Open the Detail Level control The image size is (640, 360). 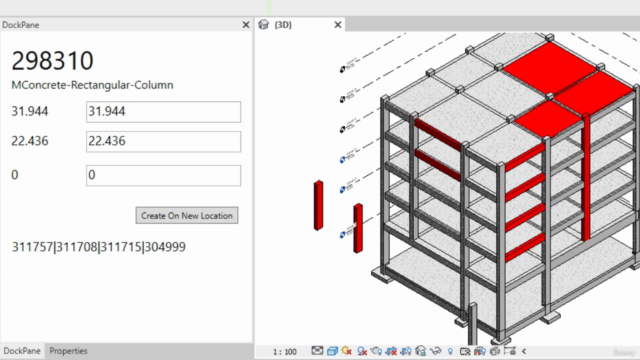click(317, 351)
